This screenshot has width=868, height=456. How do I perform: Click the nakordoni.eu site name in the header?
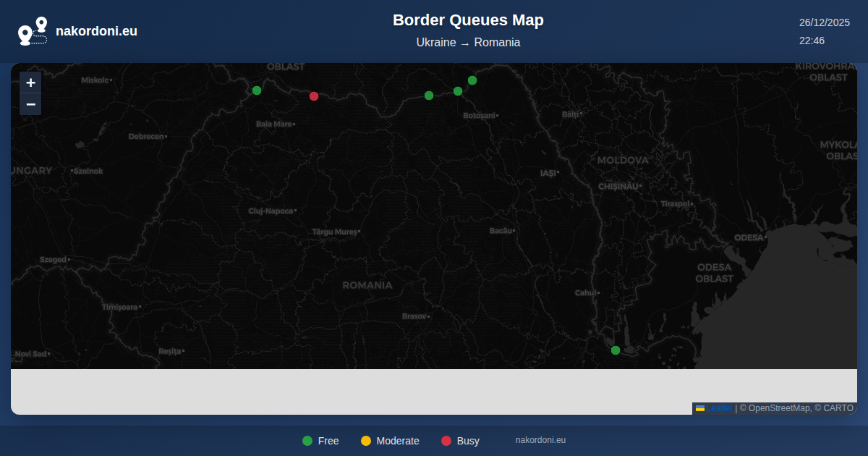(96, 31)
